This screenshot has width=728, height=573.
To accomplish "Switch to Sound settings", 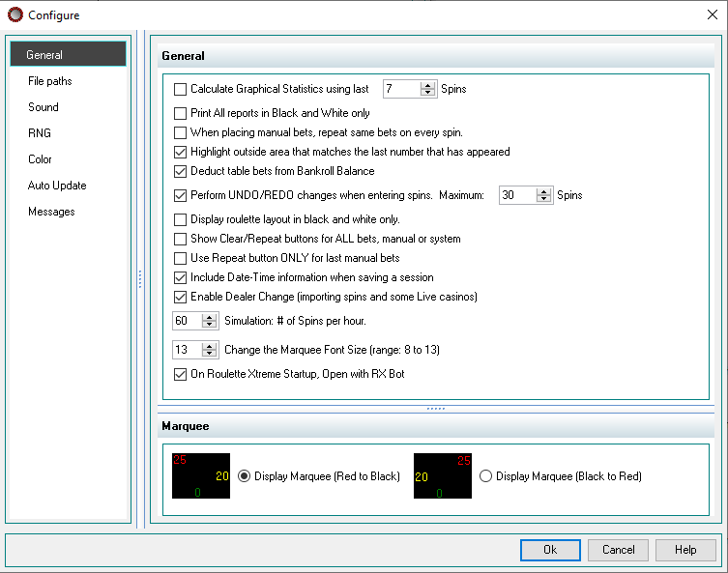I will point(44,107).
